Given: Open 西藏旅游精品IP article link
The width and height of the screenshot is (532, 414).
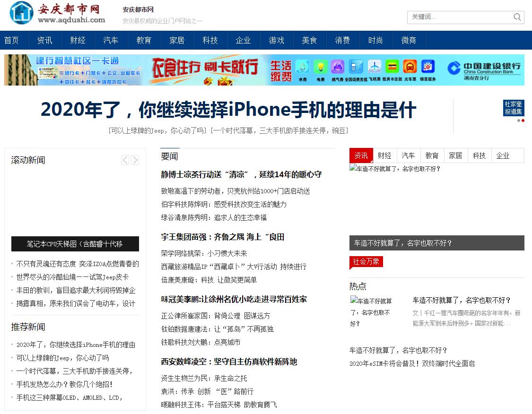Looking at the screenshot, I should point(234,267).
